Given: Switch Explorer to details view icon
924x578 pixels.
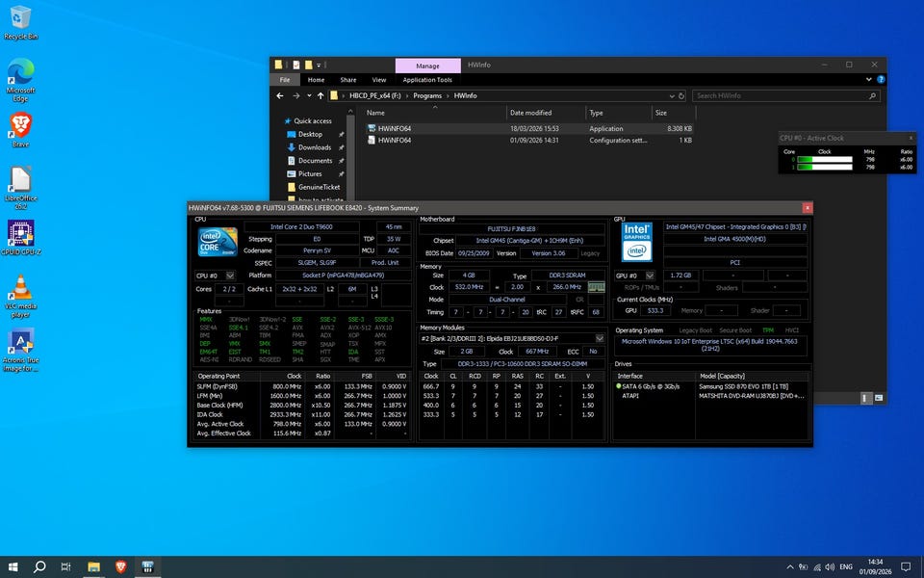Looking at the screenshot, I should (x=864, y=398).
